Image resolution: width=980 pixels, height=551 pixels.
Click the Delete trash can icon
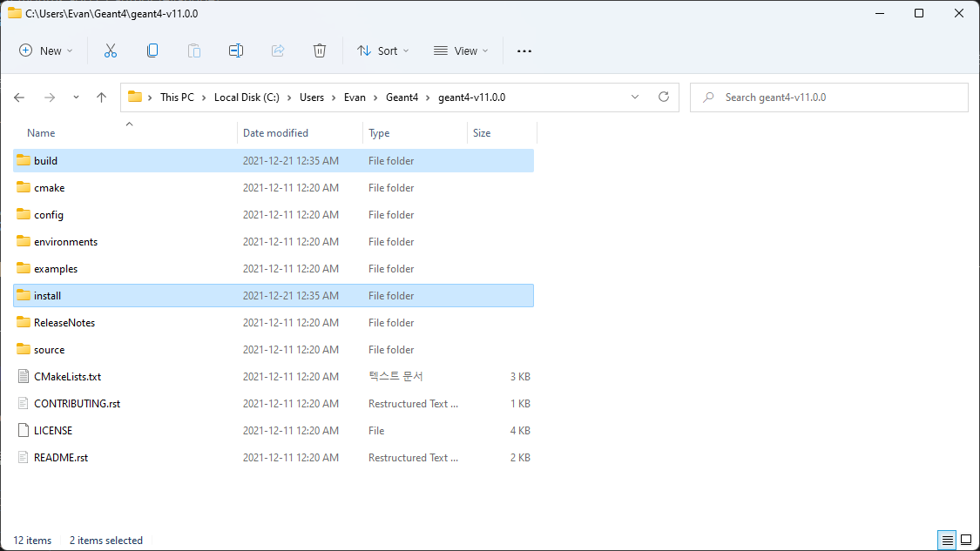320,50
